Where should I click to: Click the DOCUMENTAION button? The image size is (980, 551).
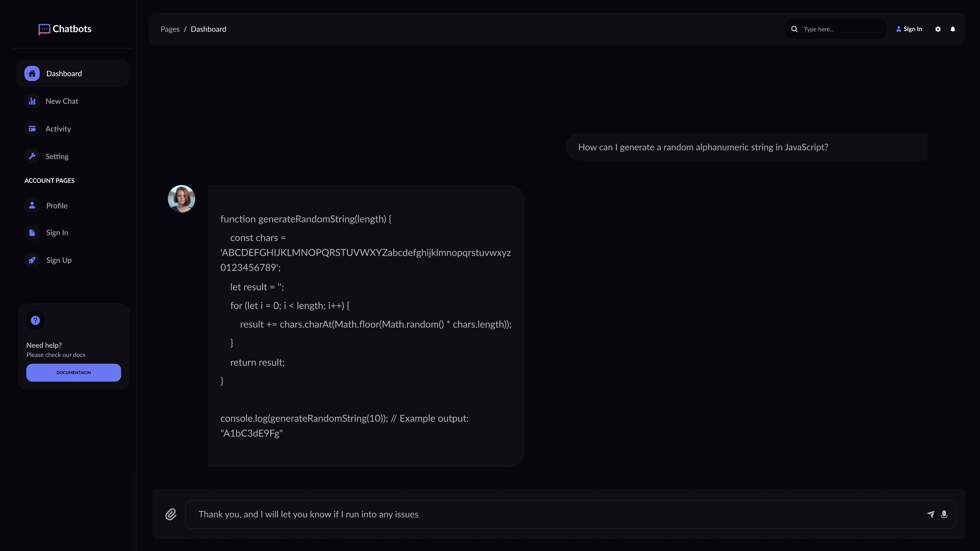(74, 373)
